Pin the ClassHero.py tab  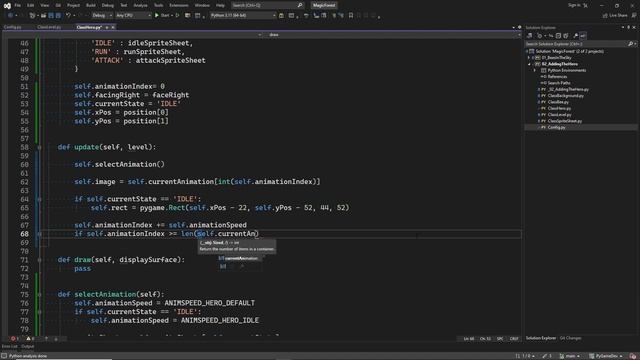(x=107, y=27)
